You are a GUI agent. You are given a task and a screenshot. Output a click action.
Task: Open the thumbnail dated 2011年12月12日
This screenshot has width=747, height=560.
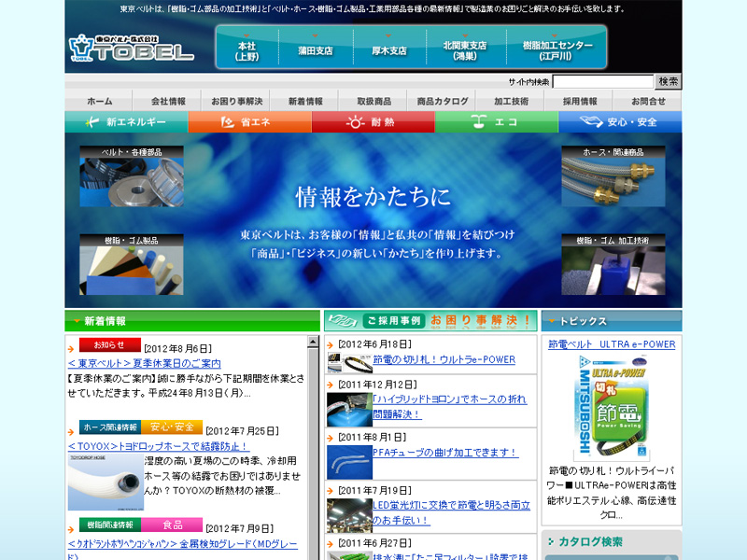pos(349,410)
